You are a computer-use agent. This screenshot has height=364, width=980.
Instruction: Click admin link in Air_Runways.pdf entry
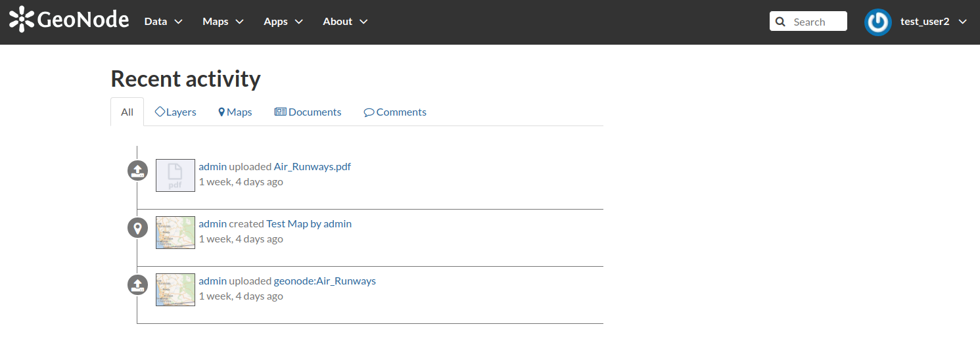click(x=212, y=166)
